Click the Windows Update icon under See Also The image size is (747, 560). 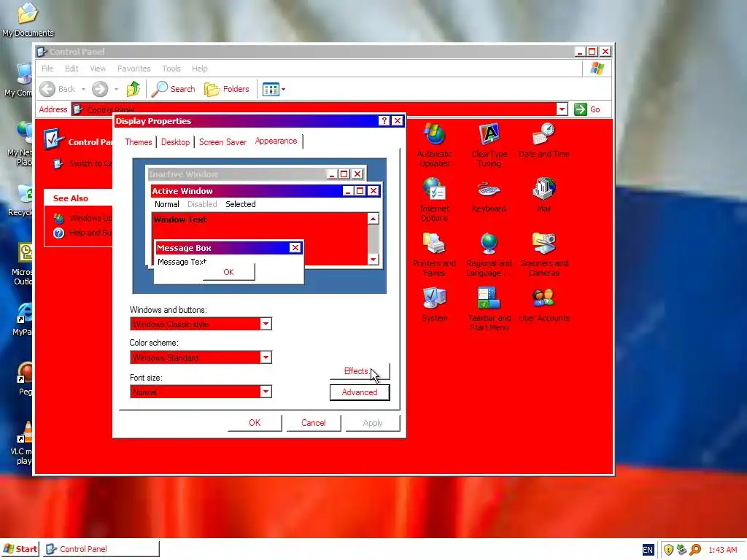pyautogui.click(x=59, y=218)
